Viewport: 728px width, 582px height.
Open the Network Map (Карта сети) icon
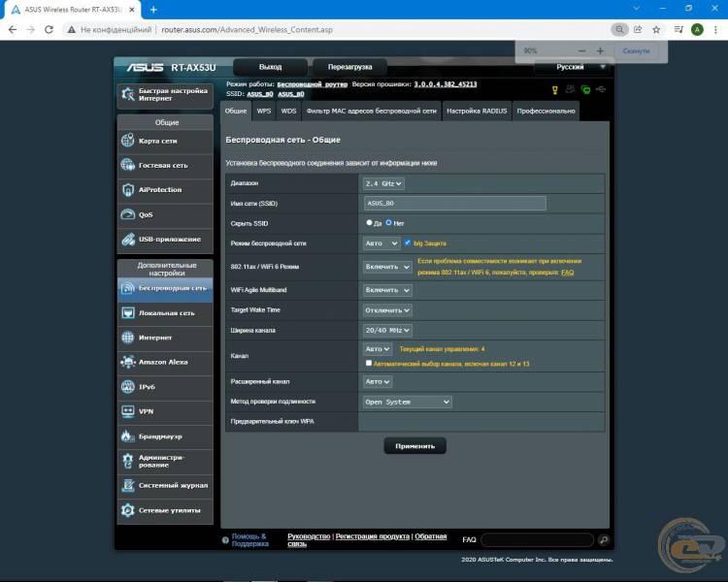coord(128,140)
